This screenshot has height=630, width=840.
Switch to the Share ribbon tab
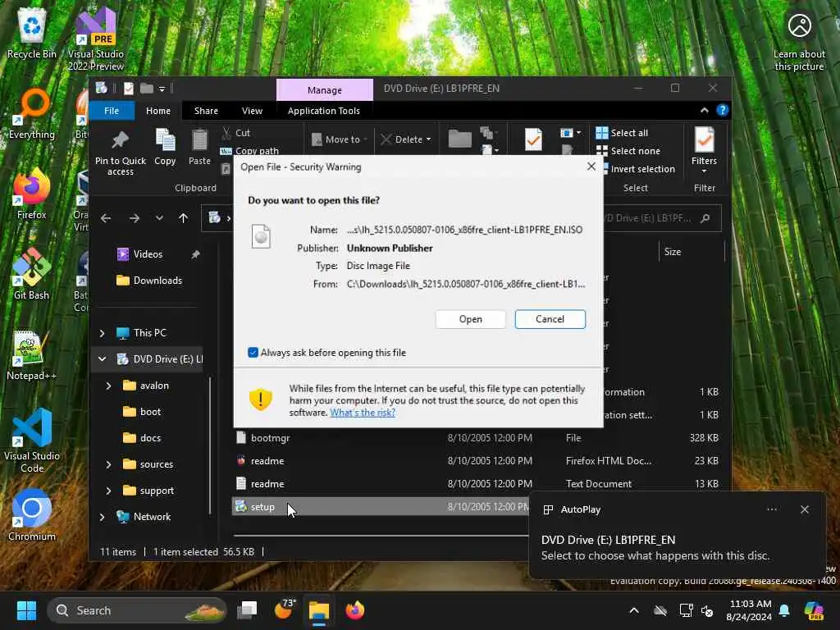tap(206, 111)
